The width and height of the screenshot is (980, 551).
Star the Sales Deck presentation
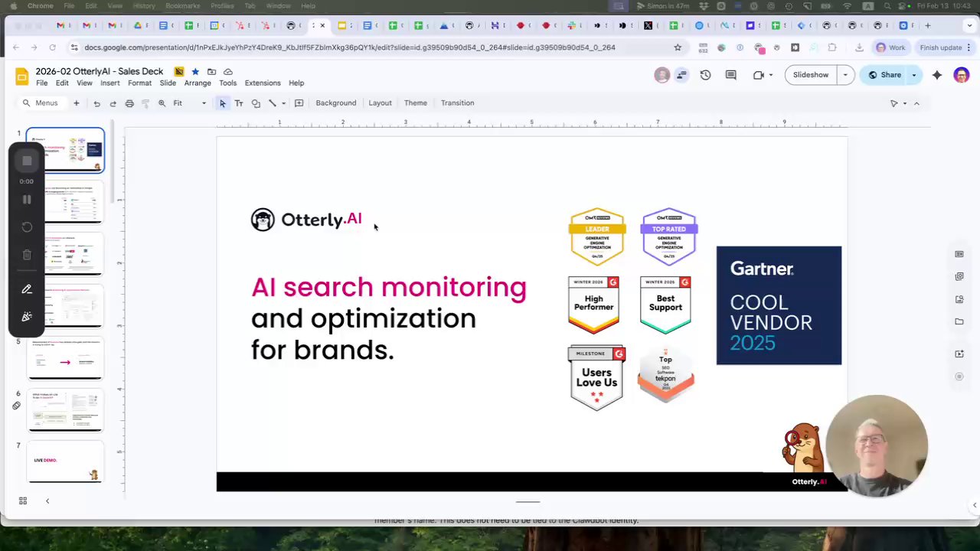[x=195, y=71]
